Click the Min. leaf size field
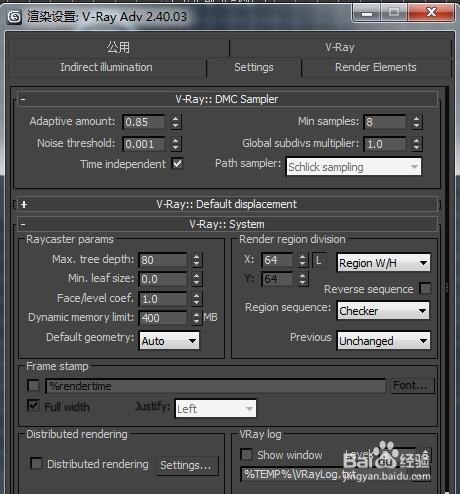This screenshot has height=494, width=460. pyautogui.click(x=163, y=279)
